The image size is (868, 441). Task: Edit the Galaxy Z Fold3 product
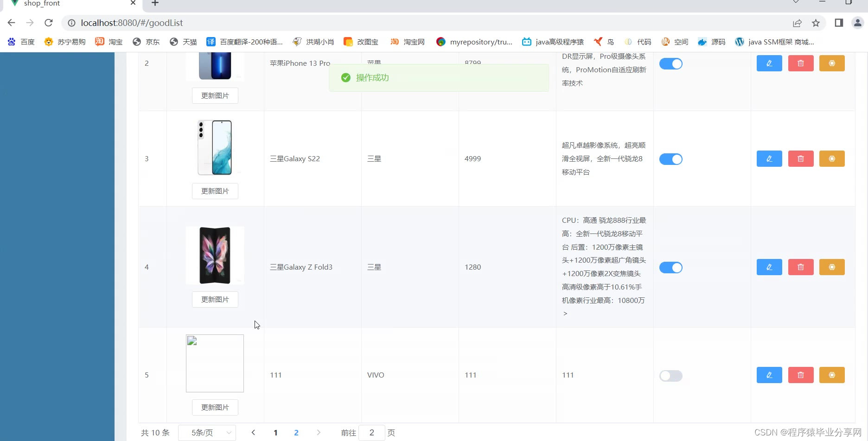(x=769, y=267)
